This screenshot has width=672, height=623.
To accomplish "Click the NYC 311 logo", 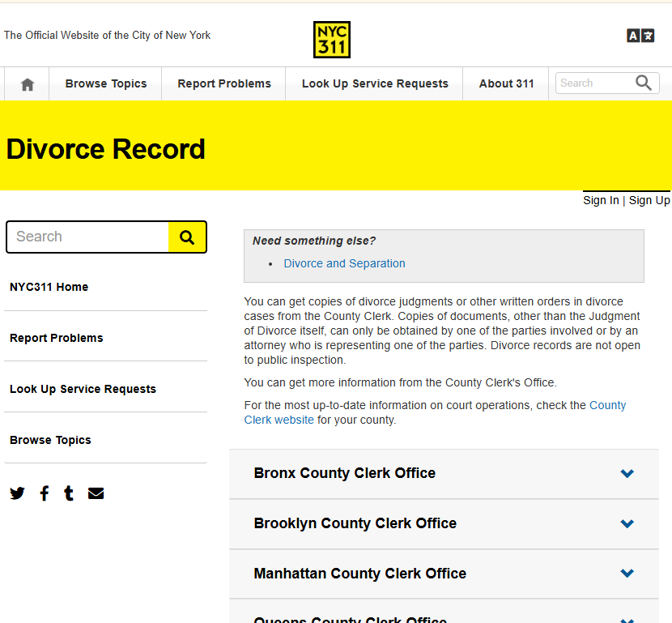I will (331, 40).
